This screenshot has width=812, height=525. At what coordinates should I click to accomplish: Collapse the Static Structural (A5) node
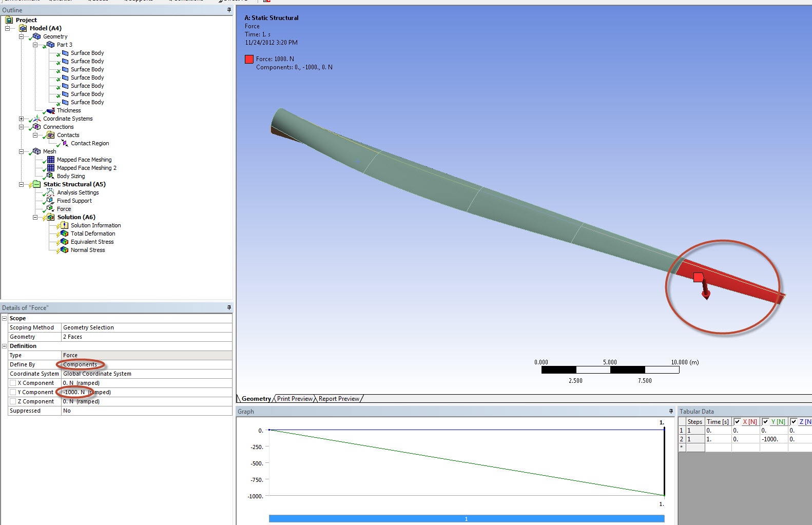click(21, 184)
